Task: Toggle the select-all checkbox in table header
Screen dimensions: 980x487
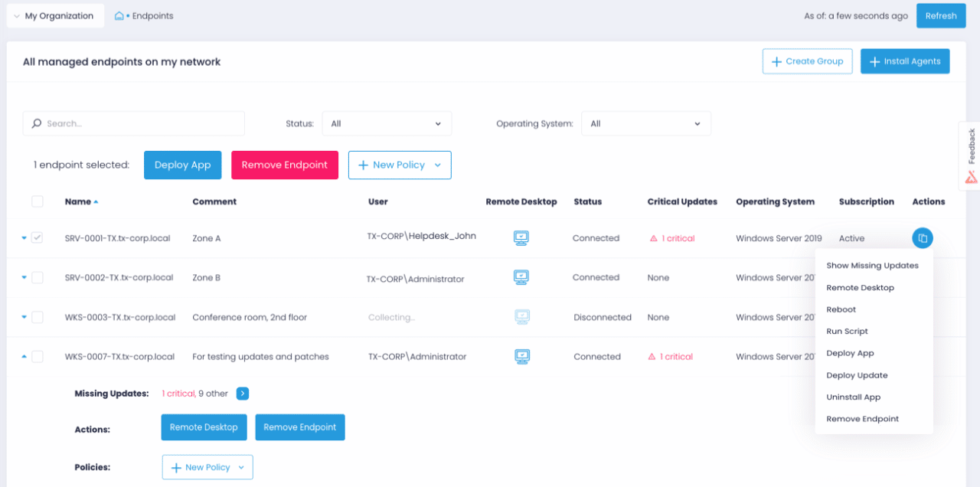Action: pos(38,201)
